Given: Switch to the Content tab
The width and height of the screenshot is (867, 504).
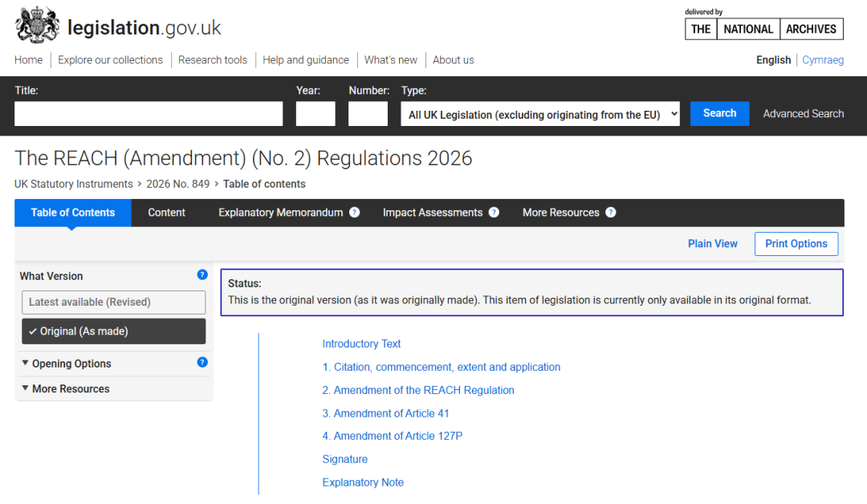Looking at the screenshot, I should (x=166, y=213).
